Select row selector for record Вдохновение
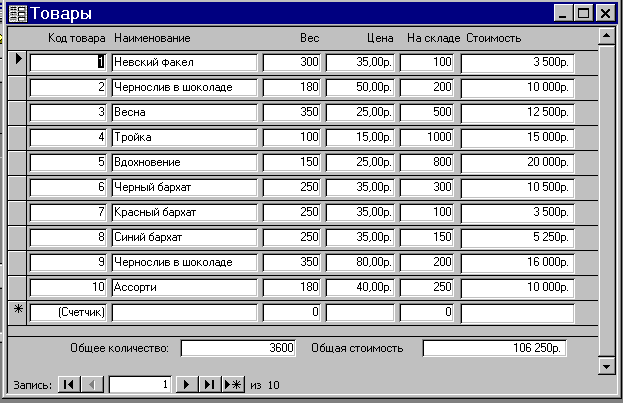The height and width of the screenshot is (403, 623). click(x=17, y=163)
